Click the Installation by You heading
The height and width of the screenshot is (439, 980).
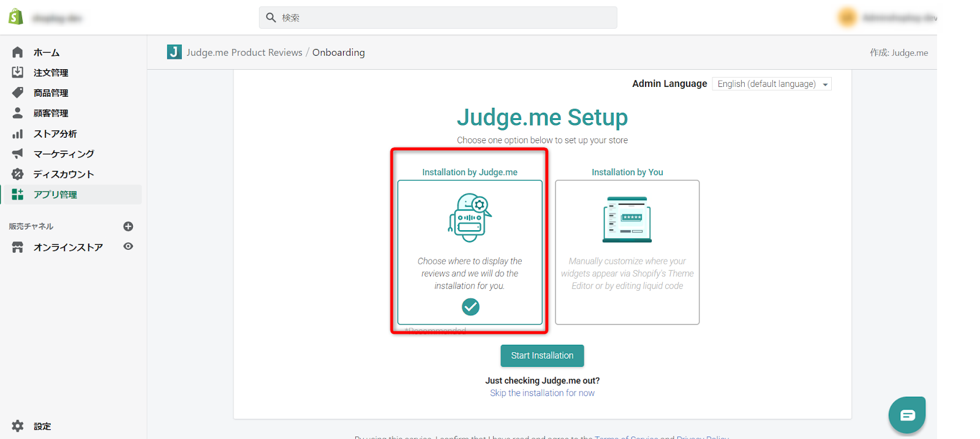tap(627, 172)
